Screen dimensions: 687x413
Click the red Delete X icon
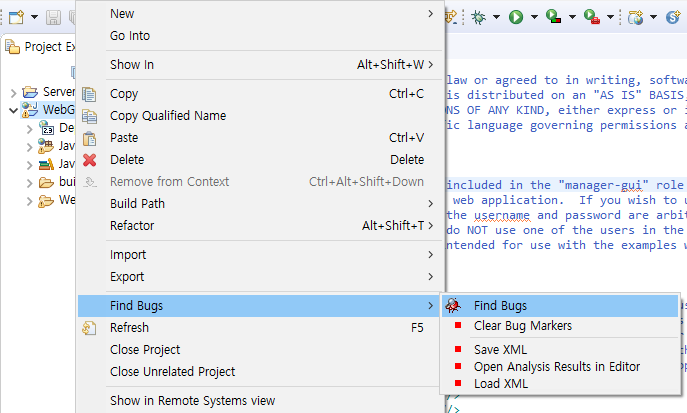[x=89, y=160]
